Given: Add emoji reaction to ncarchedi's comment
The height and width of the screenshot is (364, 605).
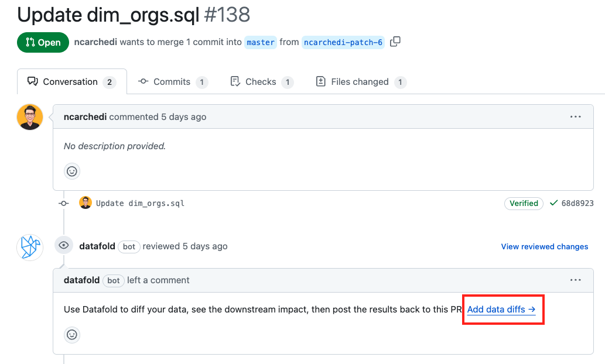Looking at the screenshot, I should [x=72, y=171].
